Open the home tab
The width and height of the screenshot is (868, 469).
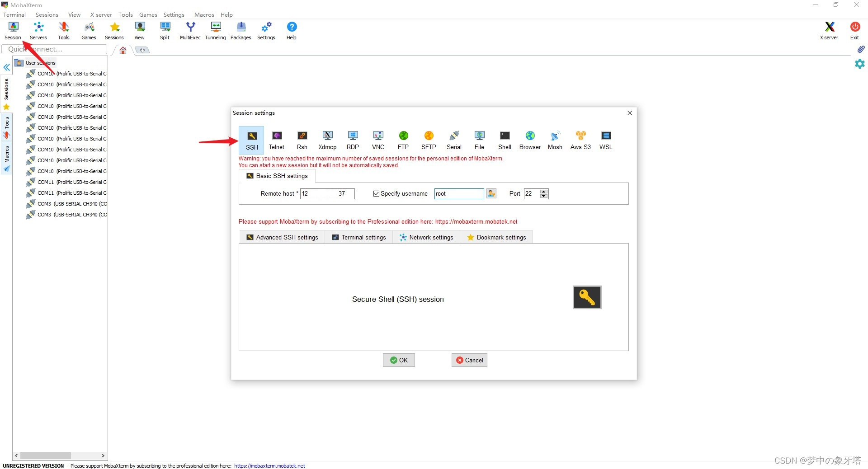(123, 50)
